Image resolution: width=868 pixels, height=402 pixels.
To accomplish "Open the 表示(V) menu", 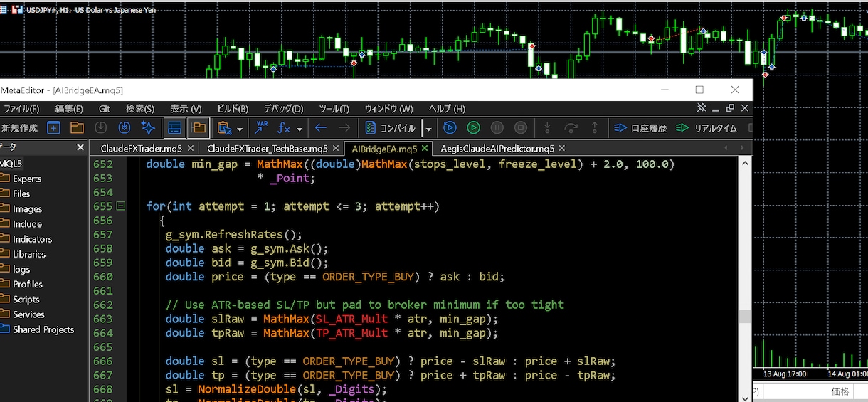I will [x=186, y=109].
